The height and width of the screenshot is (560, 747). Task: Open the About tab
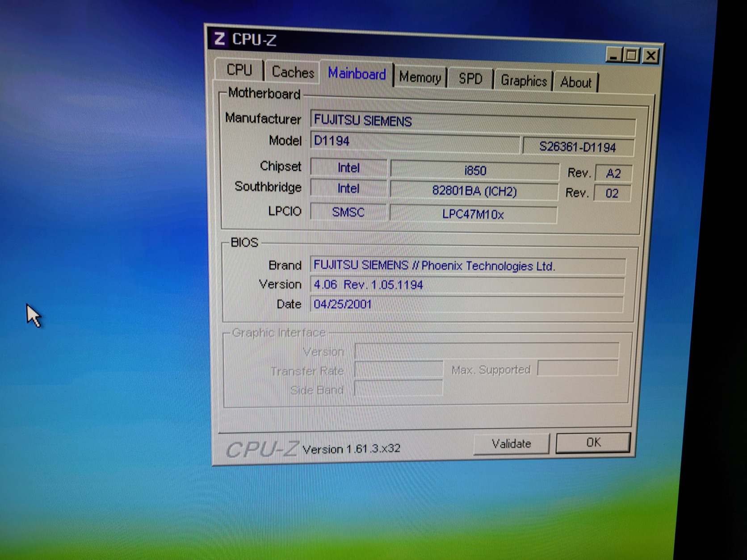pyautogui.click(x=575, y=83)
